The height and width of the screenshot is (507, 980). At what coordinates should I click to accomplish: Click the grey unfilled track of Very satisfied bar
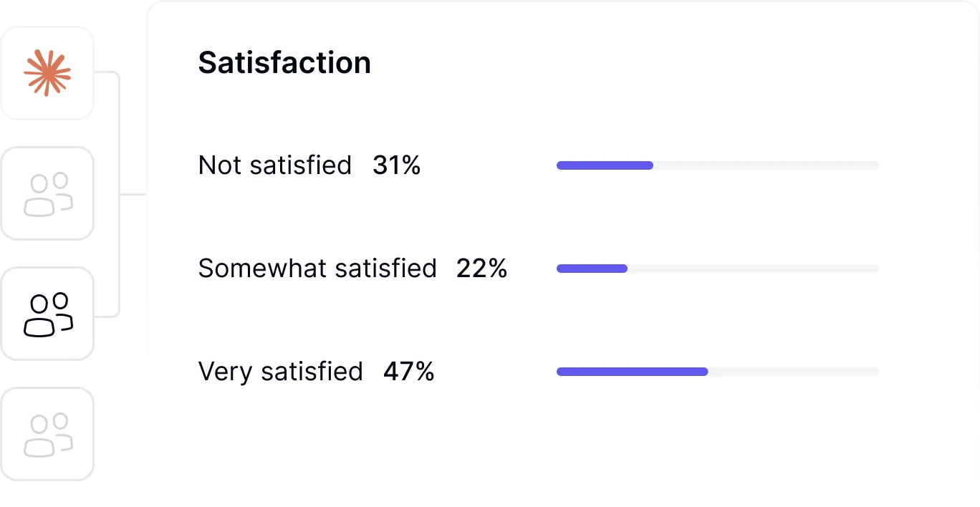tap(793, 372)
